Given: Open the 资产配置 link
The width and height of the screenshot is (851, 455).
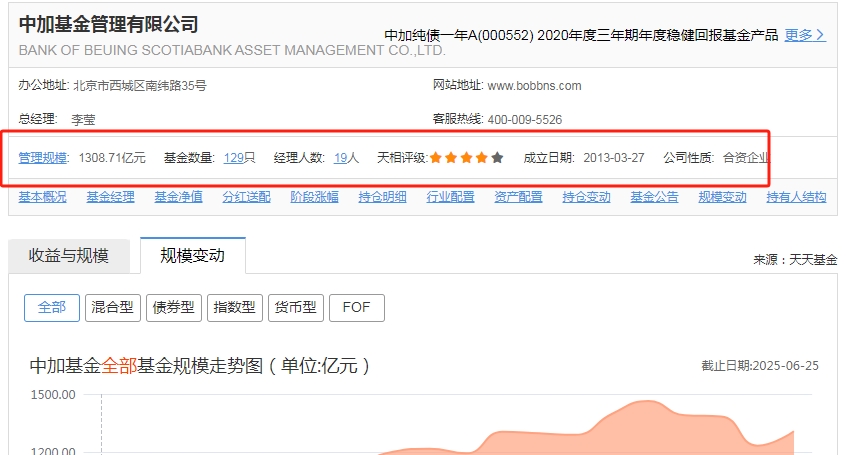Looking at the screenshot, I should [518, 197].
